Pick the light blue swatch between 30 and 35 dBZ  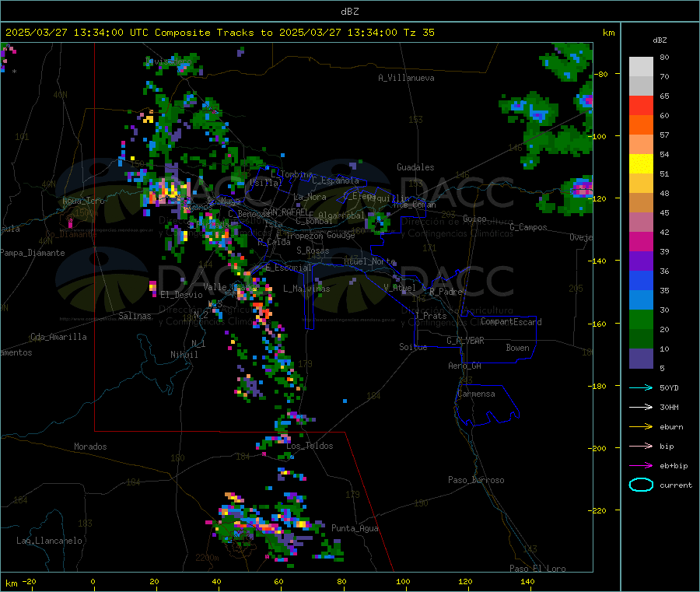pos(641,300)
